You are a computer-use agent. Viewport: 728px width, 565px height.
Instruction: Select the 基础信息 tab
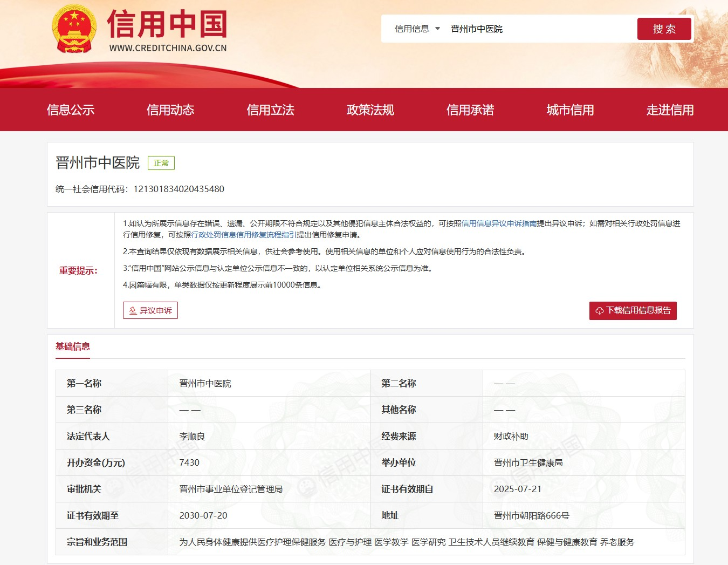point(73,346)
